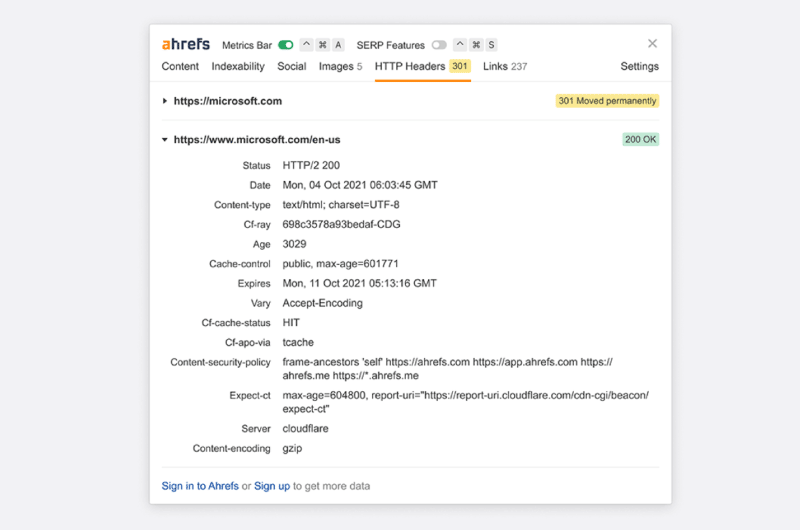Disable the Metrics Bar toggle

[x=286, y=45]
